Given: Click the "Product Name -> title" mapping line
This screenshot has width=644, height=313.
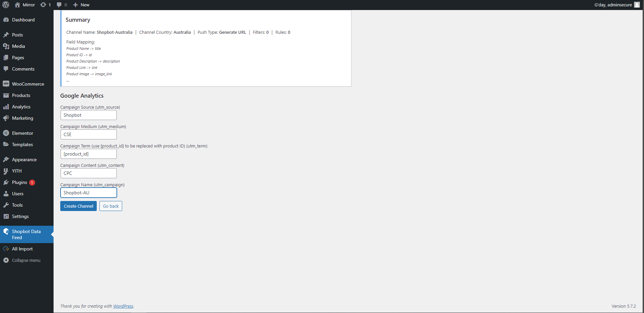Looking at the screenshot, I should 83,48.
